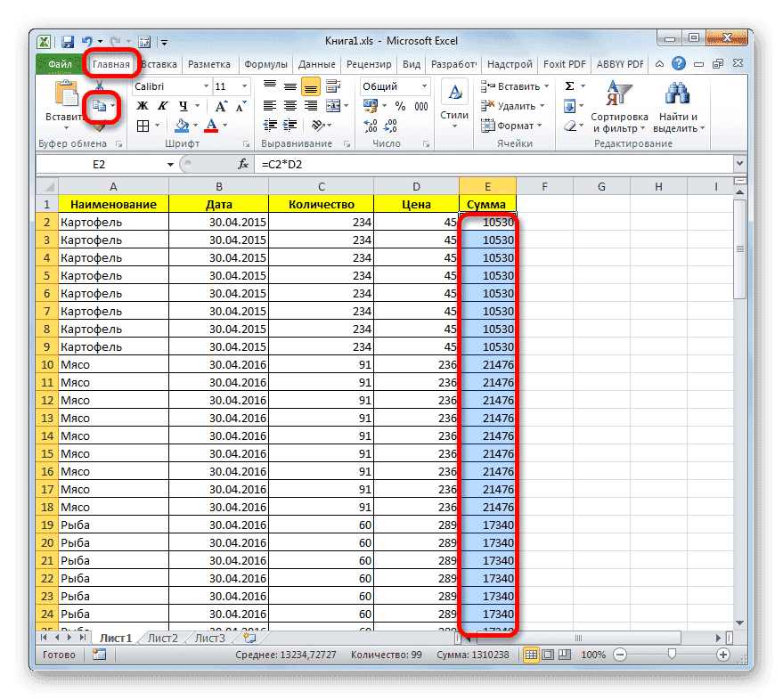Click the Вставить button

tap(57, 104)
